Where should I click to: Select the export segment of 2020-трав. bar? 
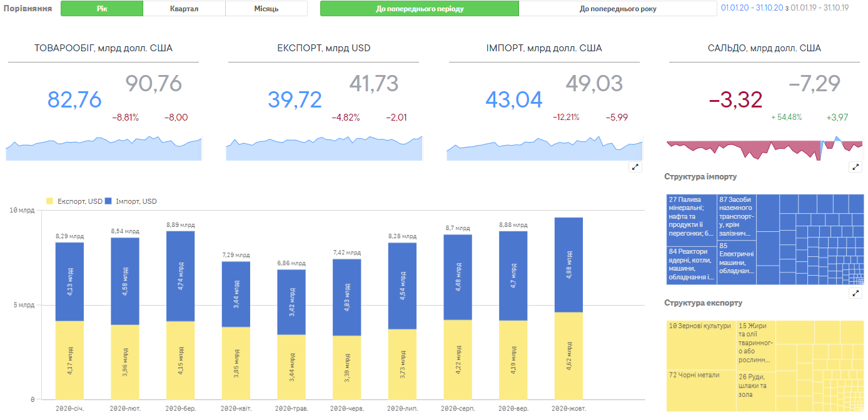point(291,367)
